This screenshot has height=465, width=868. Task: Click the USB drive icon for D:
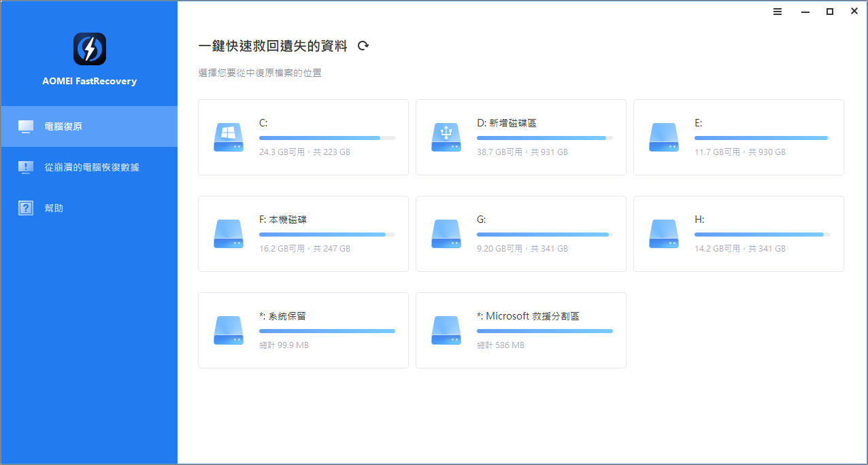446,137
